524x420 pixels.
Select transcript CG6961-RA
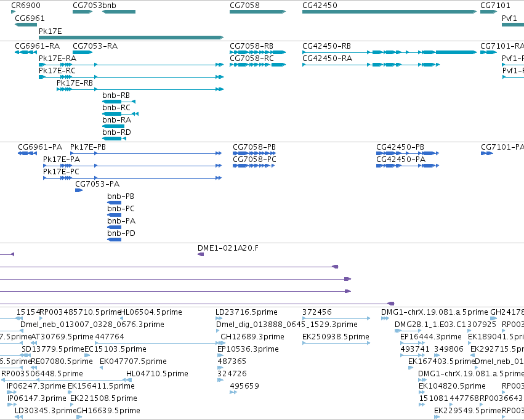[x=38, y=46]
